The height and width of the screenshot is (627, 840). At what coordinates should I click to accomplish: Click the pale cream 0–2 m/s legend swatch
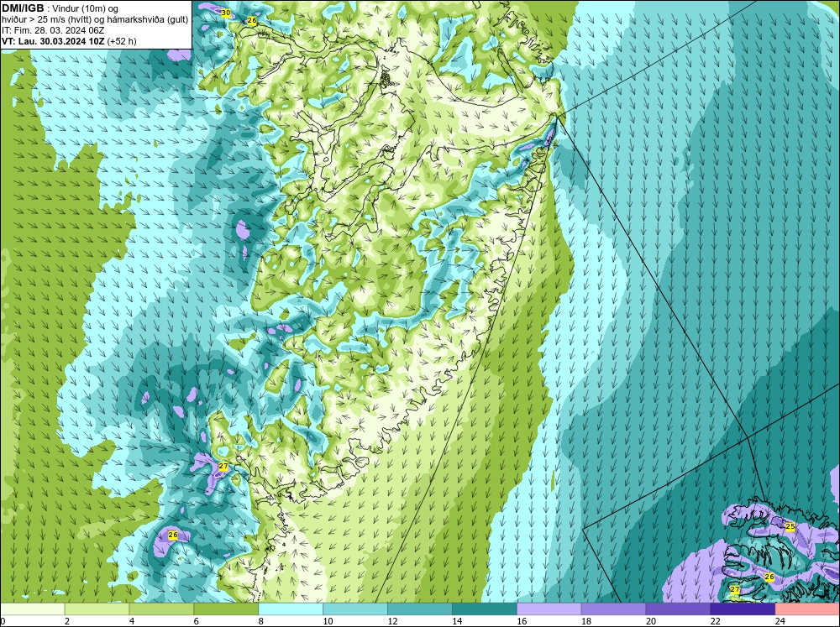[33, 609]
